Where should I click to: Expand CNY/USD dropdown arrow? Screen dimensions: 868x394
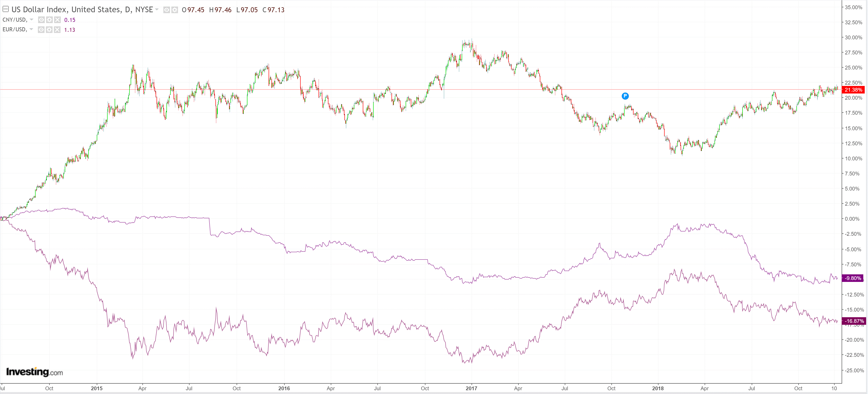pyautogui.click(x=31, y=20)
